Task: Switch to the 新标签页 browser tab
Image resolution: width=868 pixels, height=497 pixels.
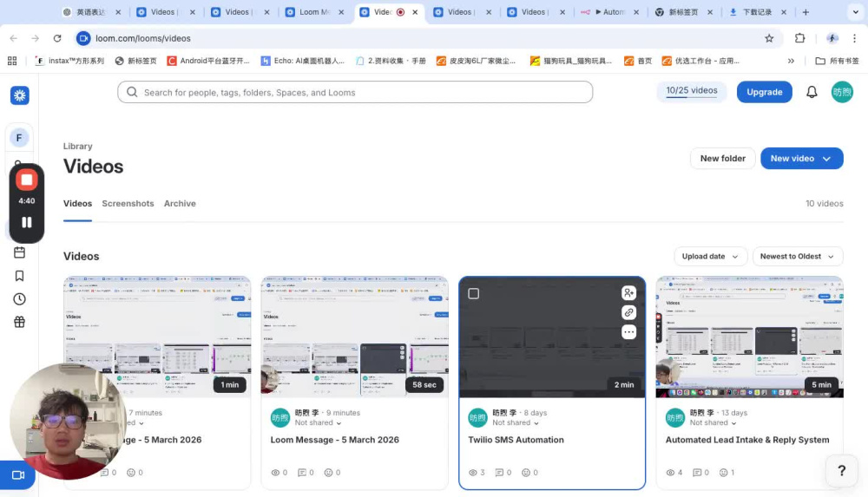Action: [682, 12]
